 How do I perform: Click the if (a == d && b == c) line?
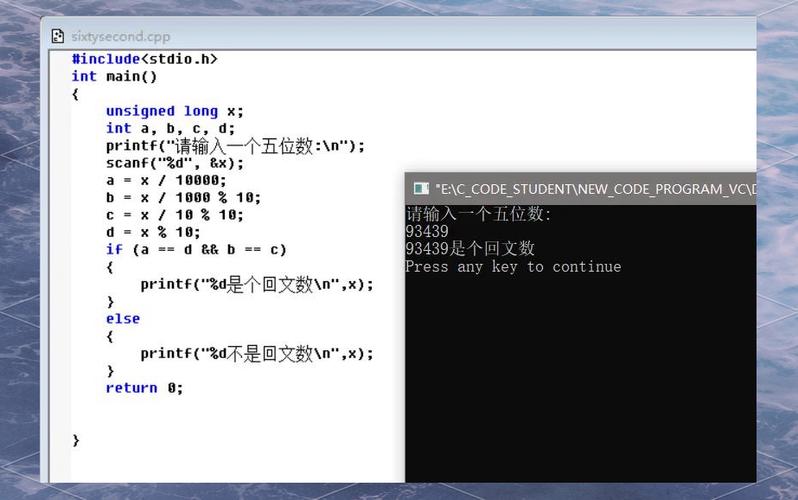coord(196,249)
